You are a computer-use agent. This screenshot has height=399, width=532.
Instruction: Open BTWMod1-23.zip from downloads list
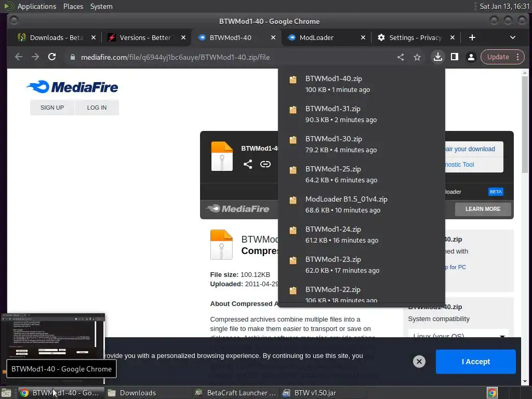tap(362, 264)
